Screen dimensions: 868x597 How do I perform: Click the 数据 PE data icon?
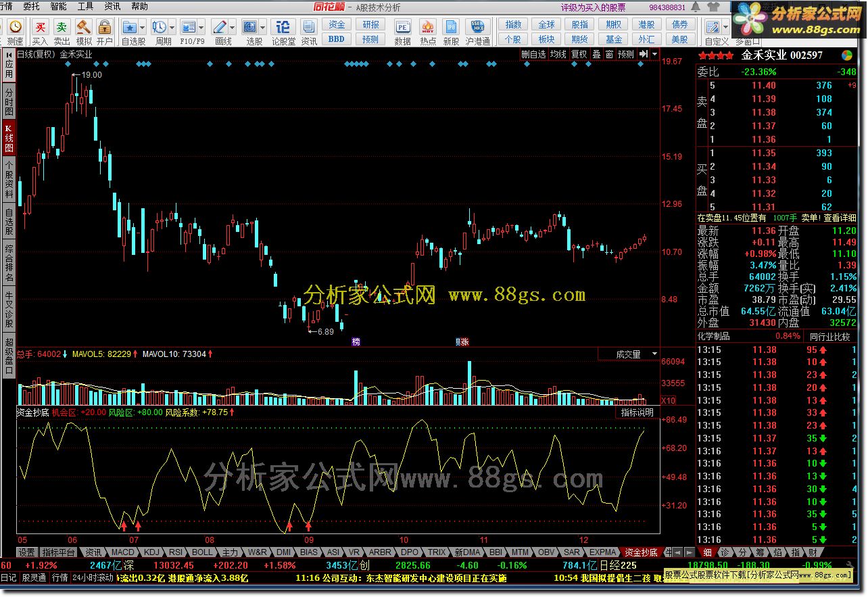(403, 27)
